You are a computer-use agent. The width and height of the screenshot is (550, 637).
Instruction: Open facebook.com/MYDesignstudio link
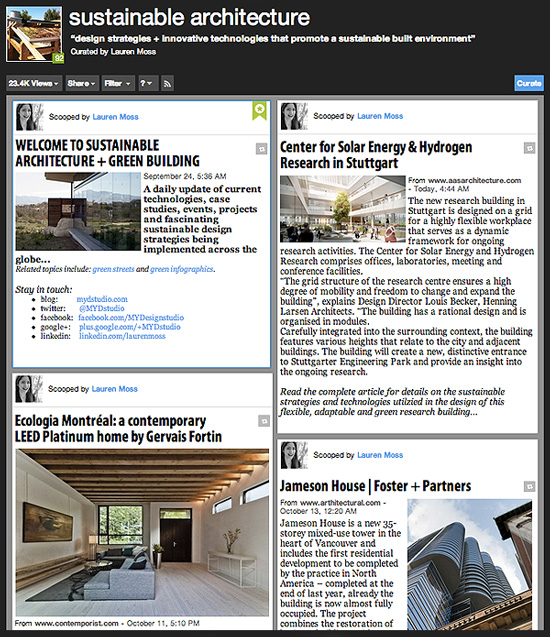point(131,317)
